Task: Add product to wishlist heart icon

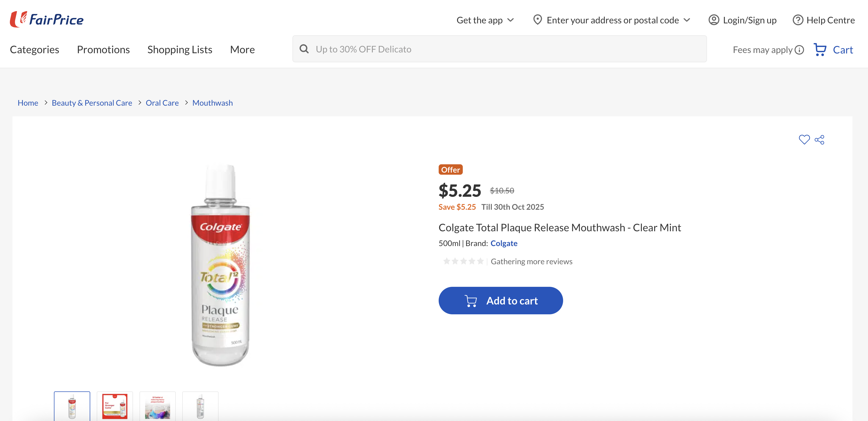Action: point(804,140)
